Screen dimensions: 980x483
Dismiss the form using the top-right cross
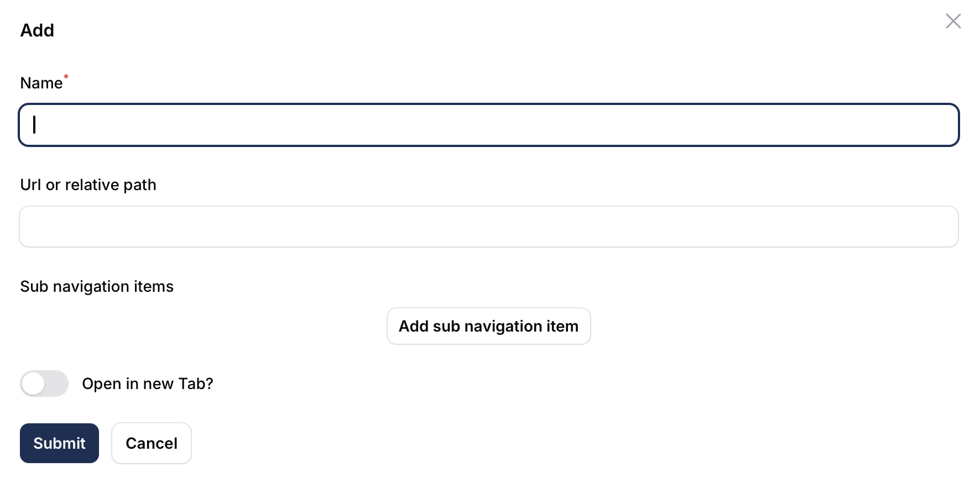953,21
